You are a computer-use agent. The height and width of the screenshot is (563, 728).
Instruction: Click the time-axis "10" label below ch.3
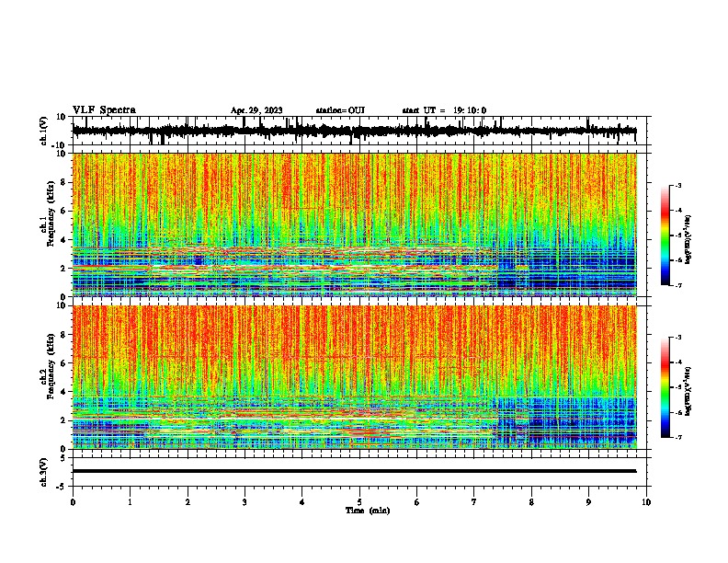point(646,502)
